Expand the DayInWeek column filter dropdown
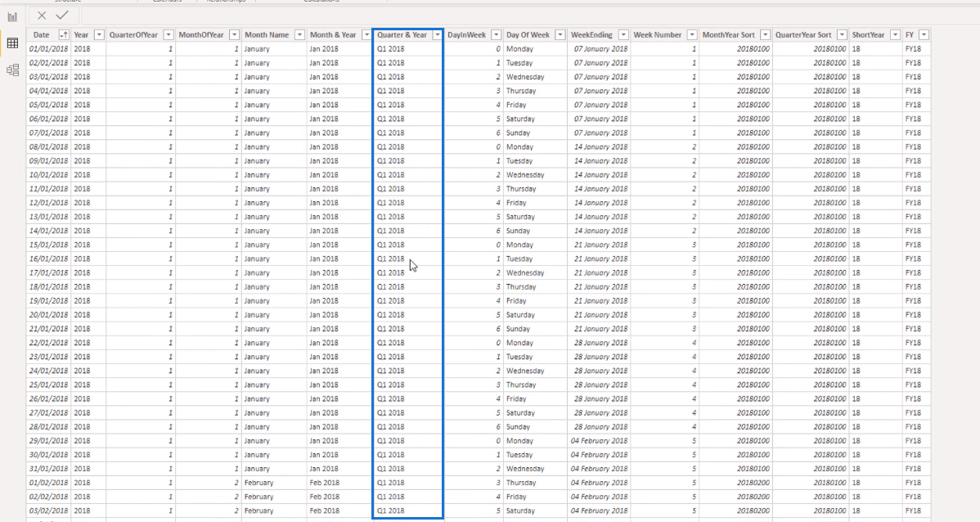The width and height of the screenshot is (980, 522). coord(497,35)
